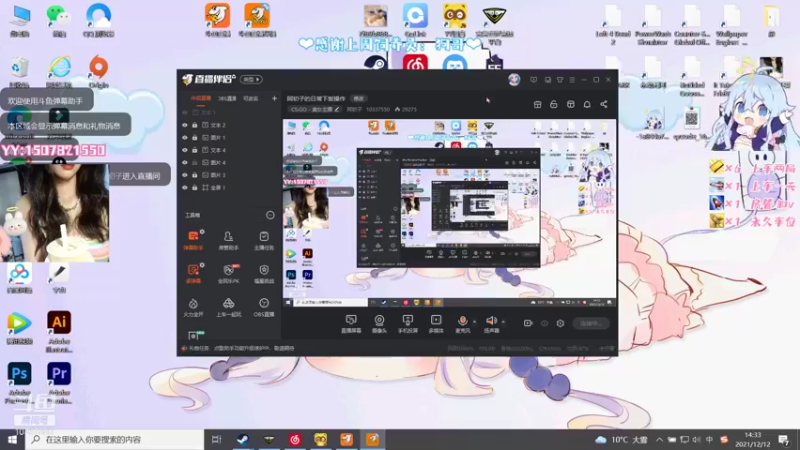Open the orange tool icon below 弹幕助手
This screenshot has width=800, height=450.
(193, 273)
